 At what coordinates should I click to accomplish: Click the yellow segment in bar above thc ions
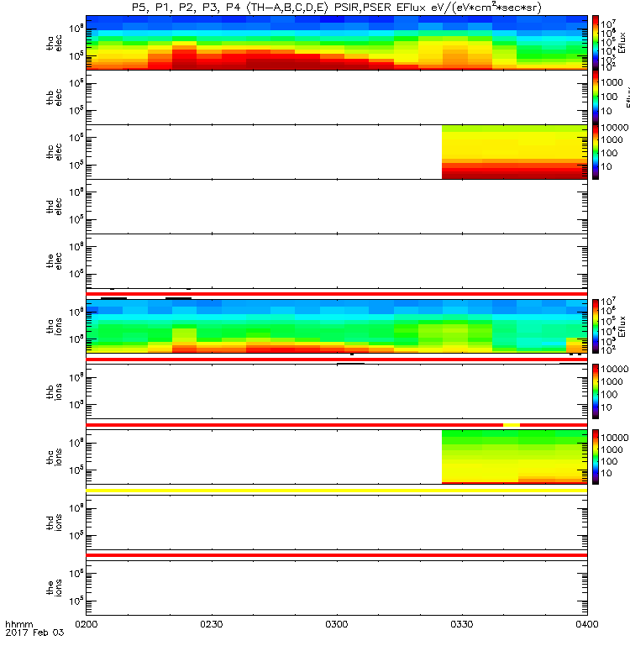(x=512, y=425)
